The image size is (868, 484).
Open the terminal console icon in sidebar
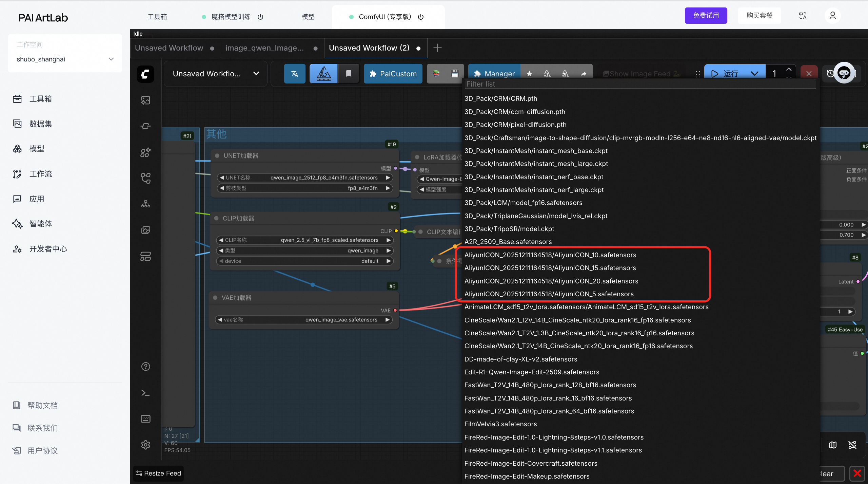pyautogui.click(x=145, y=393)
